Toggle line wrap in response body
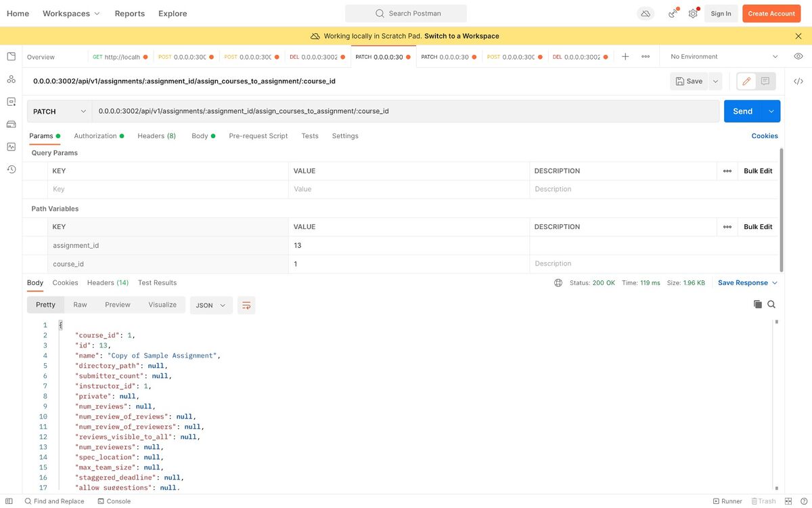The image size is (812, 508). tap(246, 305)
